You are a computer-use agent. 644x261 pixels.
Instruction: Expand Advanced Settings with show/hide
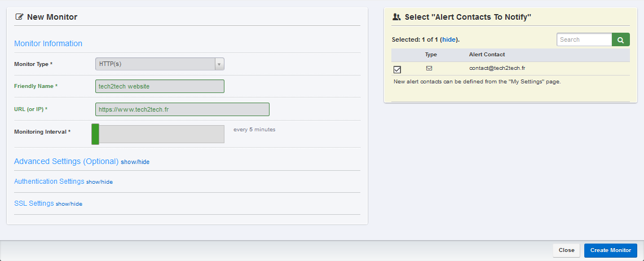[135, 162]
